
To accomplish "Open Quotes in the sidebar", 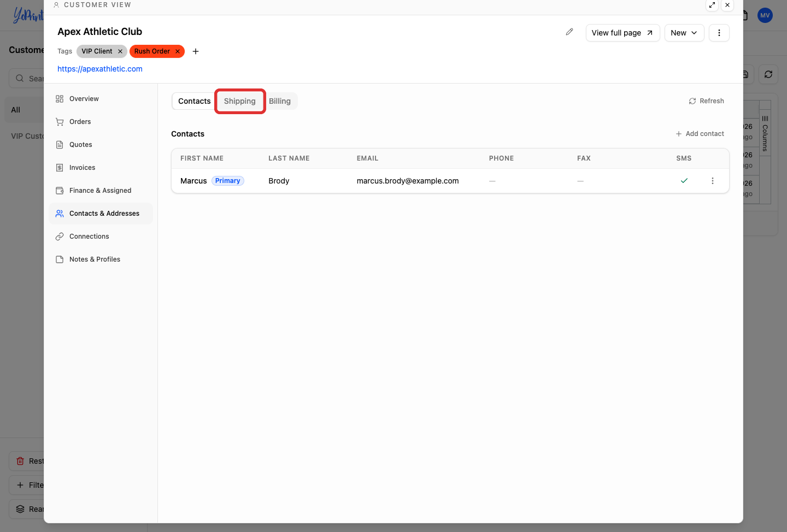I will click(101, 145).
